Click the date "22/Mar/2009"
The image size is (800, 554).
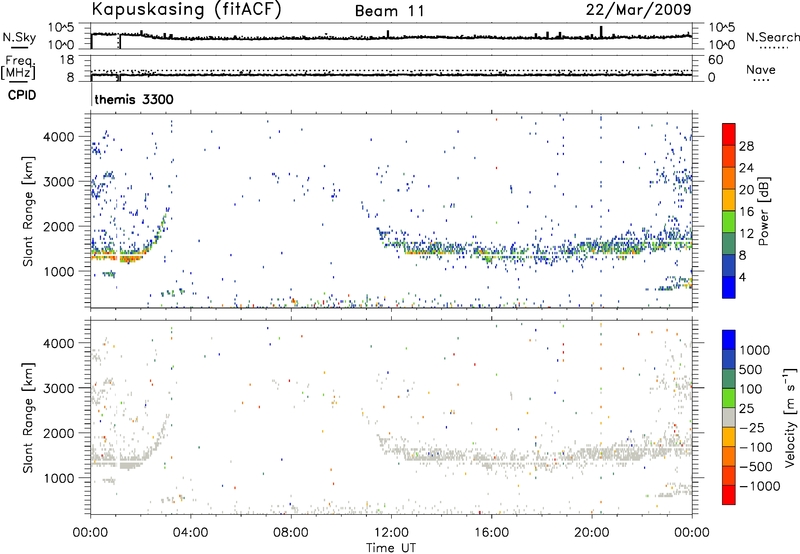638,9
